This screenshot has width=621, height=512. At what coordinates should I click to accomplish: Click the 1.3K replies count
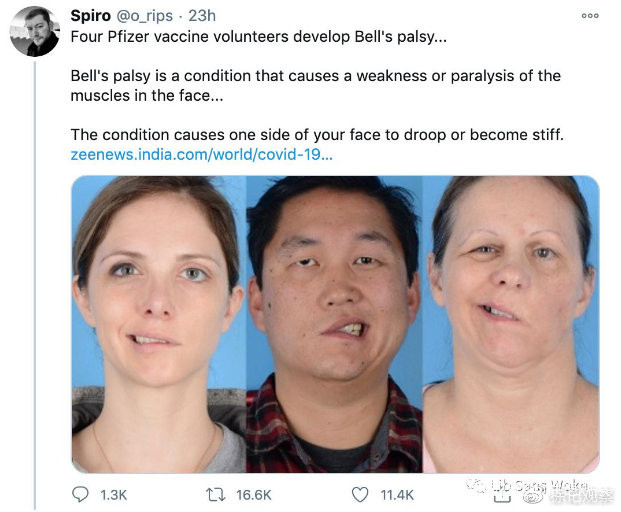113,495
